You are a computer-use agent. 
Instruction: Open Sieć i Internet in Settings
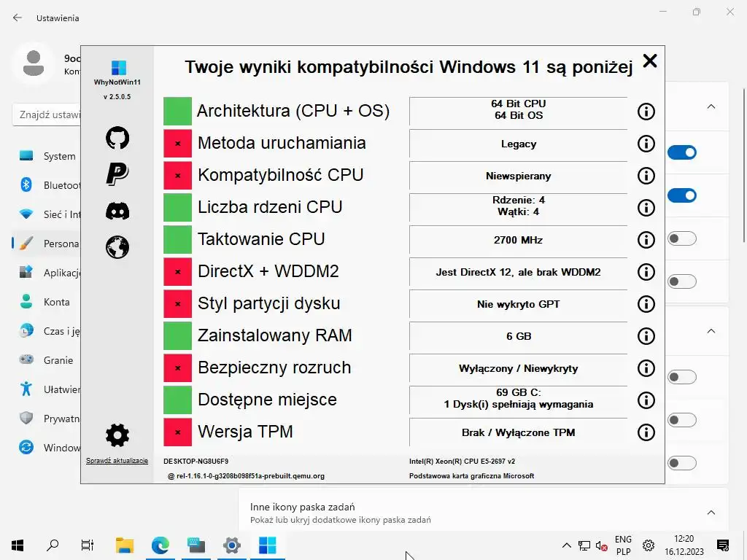[x=47, y=214]
